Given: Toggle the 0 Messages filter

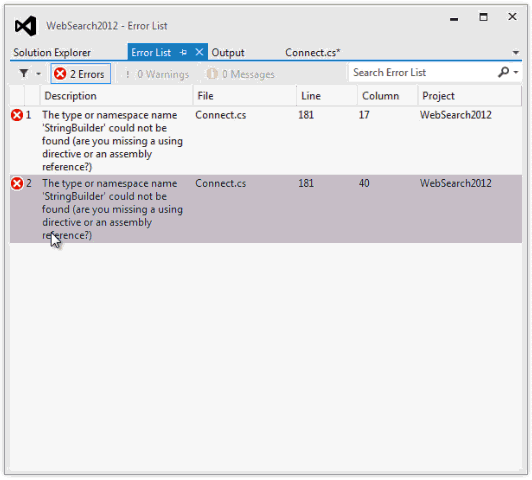Looking at the screenshot, I should (x=241, y=74).
